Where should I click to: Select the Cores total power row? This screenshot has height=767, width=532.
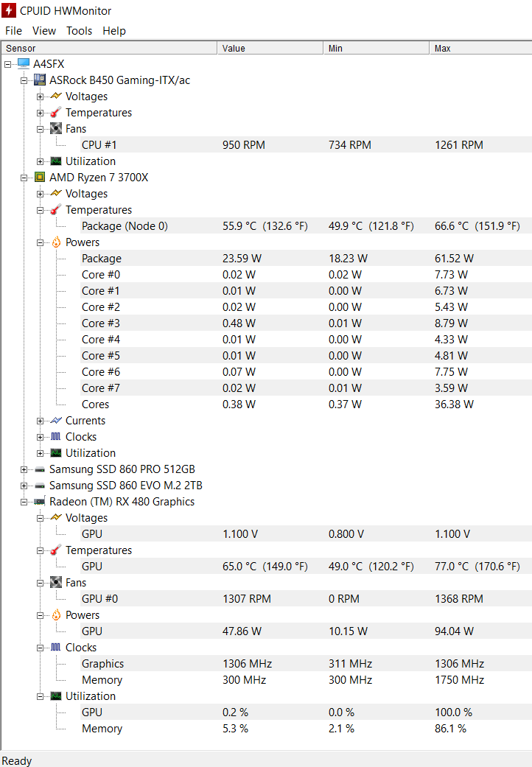(306, 404)
